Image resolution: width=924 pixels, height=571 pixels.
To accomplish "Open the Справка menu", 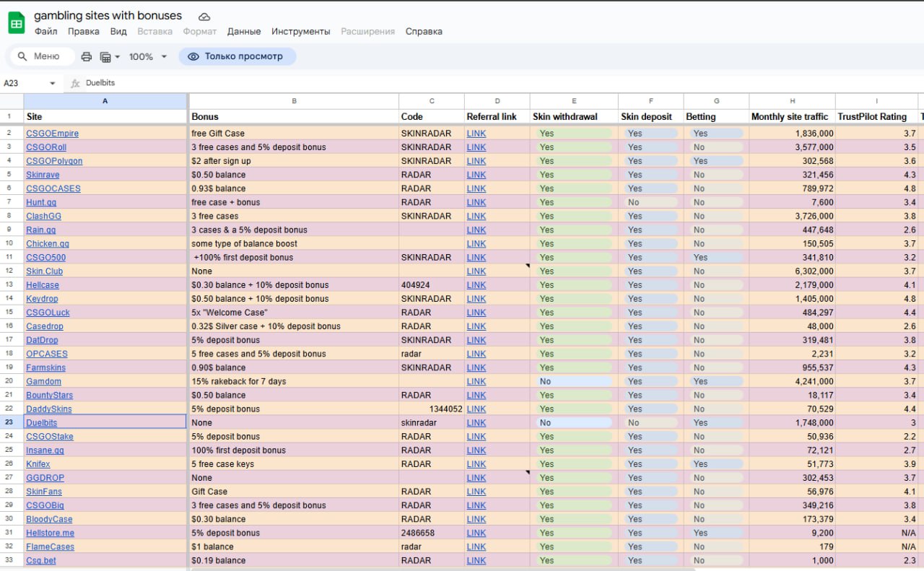I will [424, 31].
